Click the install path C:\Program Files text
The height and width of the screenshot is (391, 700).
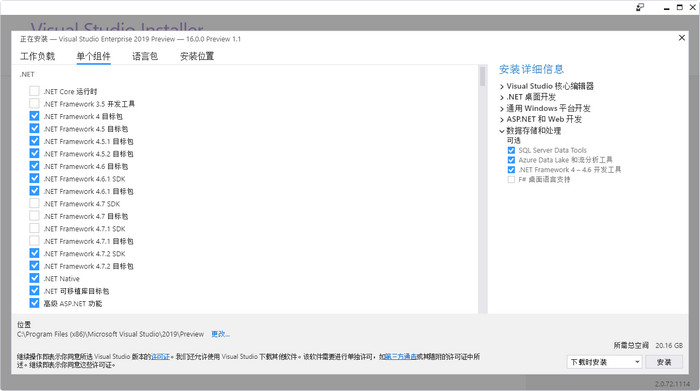click(110, 334)
